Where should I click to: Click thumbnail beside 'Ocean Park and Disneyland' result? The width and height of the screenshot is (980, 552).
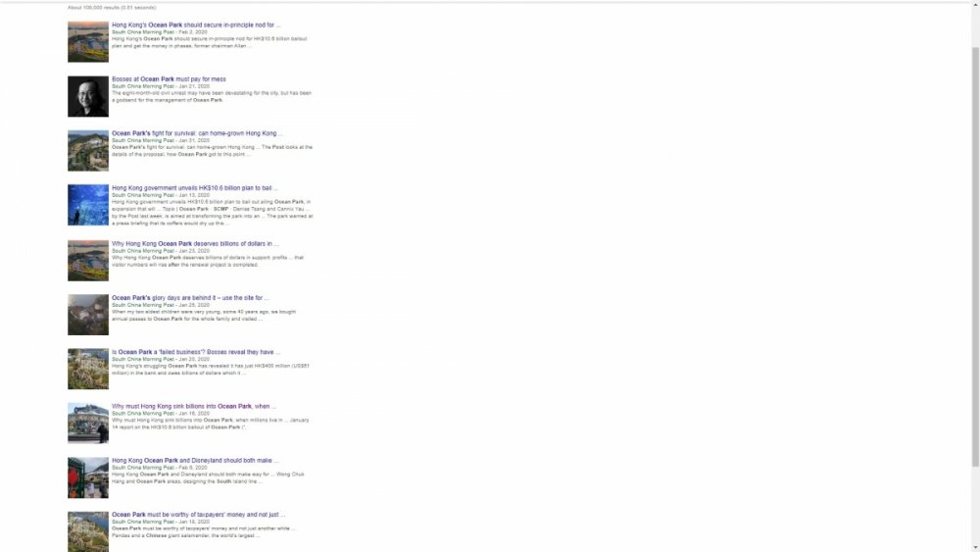[x=88, y=477]
